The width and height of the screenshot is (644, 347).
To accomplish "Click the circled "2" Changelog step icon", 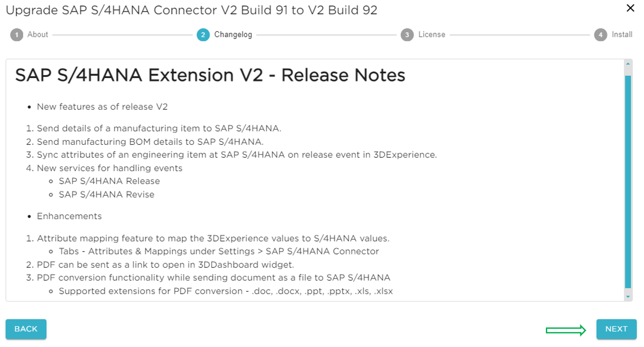I will point(203,34).
